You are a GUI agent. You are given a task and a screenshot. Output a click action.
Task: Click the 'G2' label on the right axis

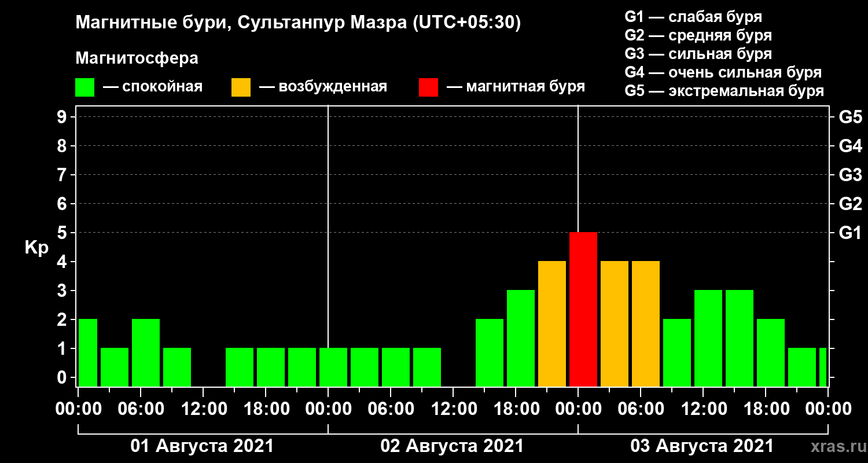[x=850, y=204]
